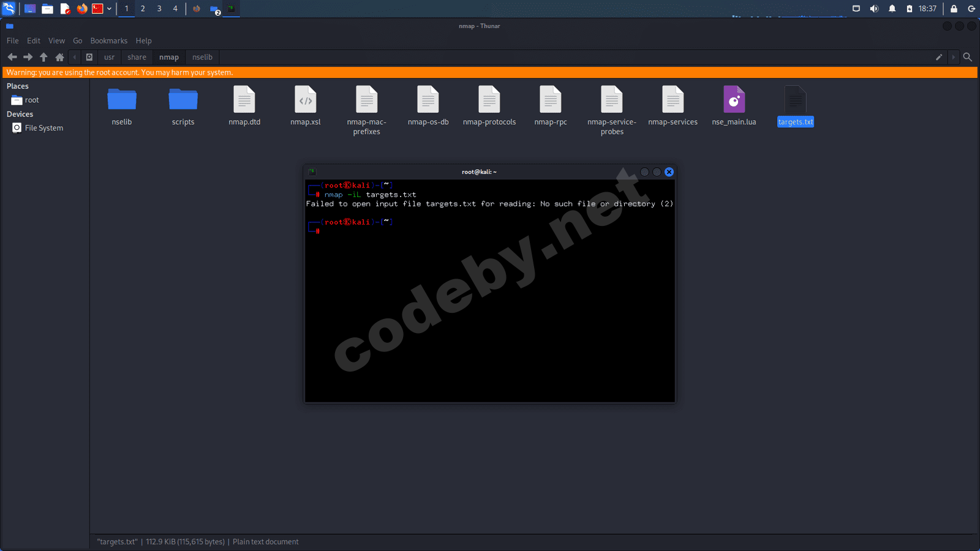Screen dimensions: 980x551
Task: Select the terminal window in the taskbar
Action: [232, 9]
